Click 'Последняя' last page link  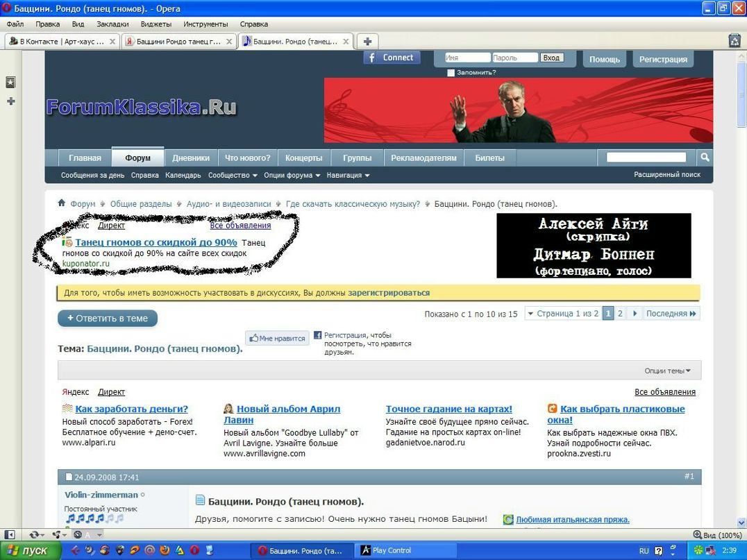tap(671, 314)
